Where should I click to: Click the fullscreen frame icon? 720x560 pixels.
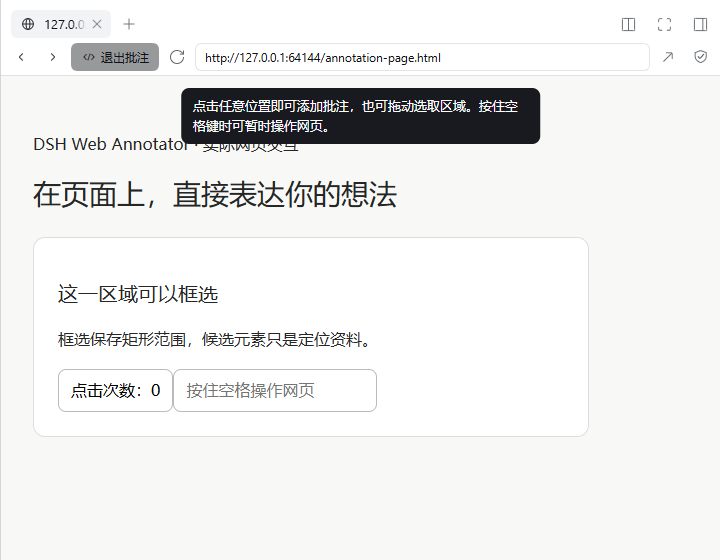tap(664, 24)
